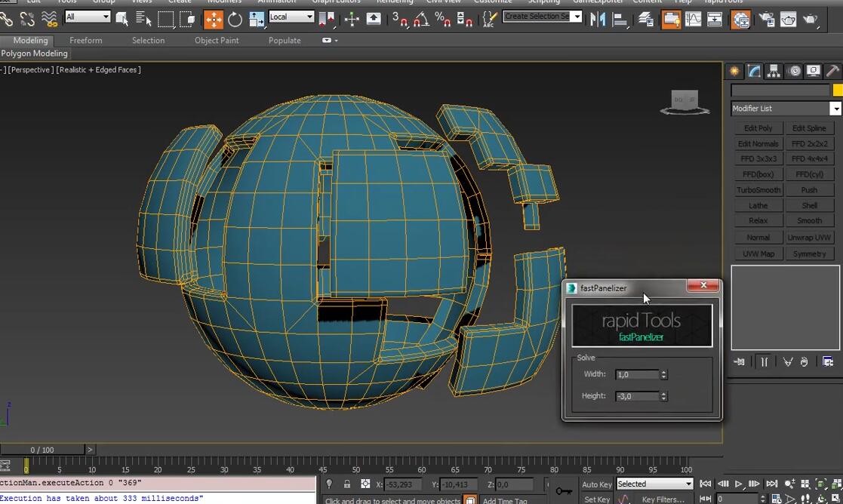Open the Hierarchy command panel tab
The image size is (843, 504).
tap(774, 71)
